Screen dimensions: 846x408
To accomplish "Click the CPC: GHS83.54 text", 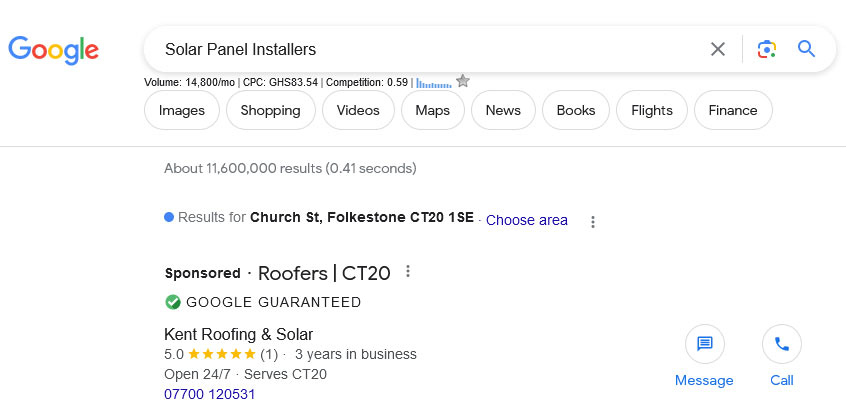I will tap(281, 83).
